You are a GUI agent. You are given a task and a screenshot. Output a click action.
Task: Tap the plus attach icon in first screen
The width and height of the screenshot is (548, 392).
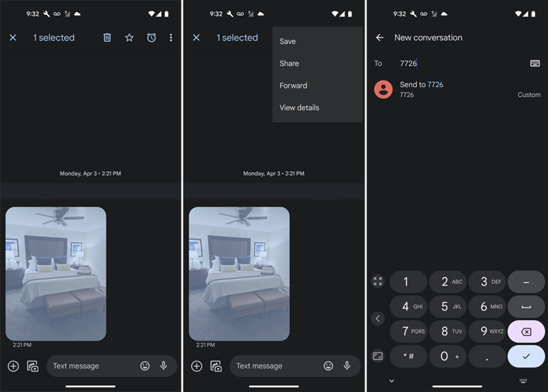tap(14, 366)
